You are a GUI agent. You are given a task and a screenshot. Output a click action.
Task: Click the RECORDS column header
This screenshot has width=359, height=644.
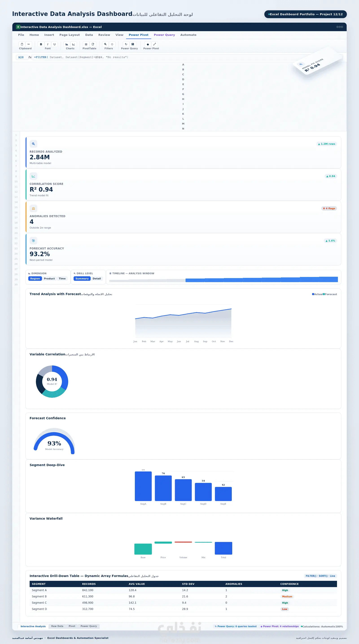coord(89,584)
